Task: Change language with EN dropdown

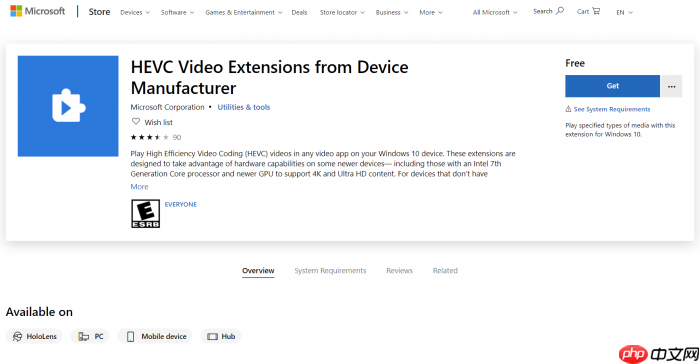Action: click(x=625, y=13)
